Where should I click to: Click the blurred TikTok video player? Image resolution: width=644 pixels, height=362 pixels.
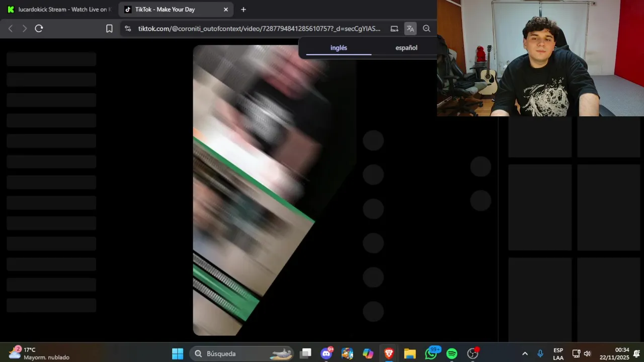(274, 190)
